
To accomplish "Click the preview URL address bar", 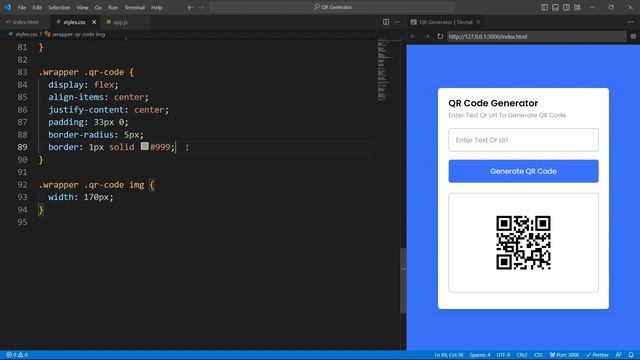I will 536,37.
